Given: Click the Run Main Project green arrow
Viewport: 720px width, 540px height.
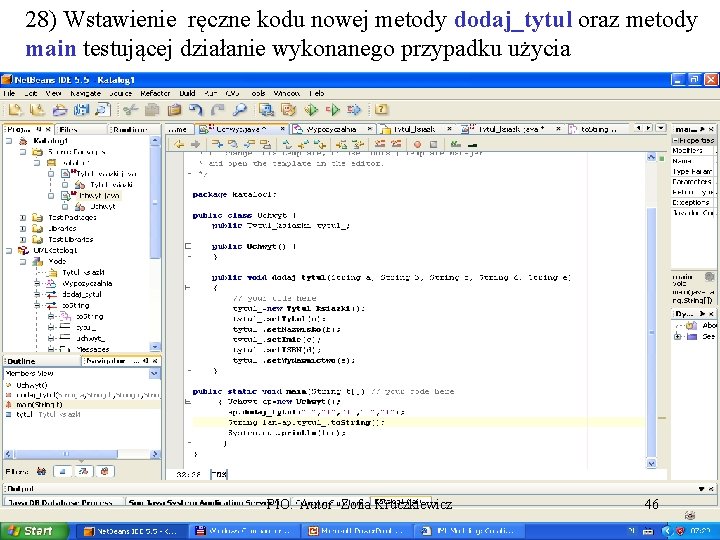Looking at the screenshot, I should click(313, 111).
